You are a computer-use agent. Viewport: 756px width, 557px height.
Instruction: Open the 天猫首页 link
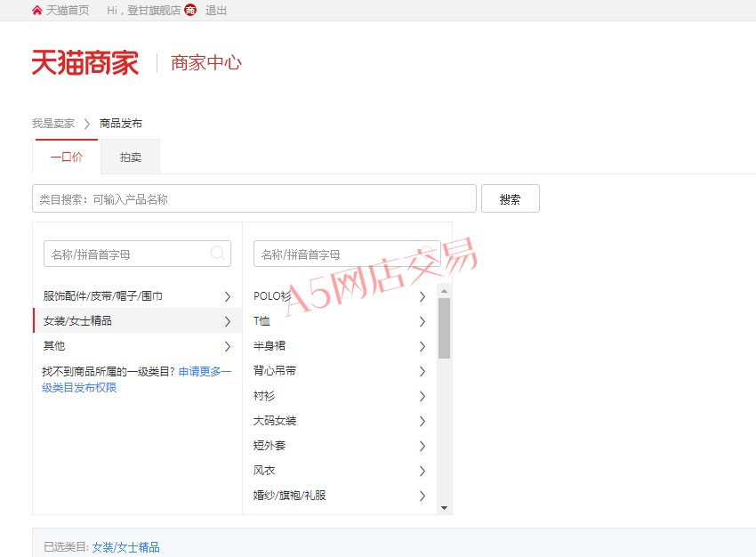tap(68, 10)
